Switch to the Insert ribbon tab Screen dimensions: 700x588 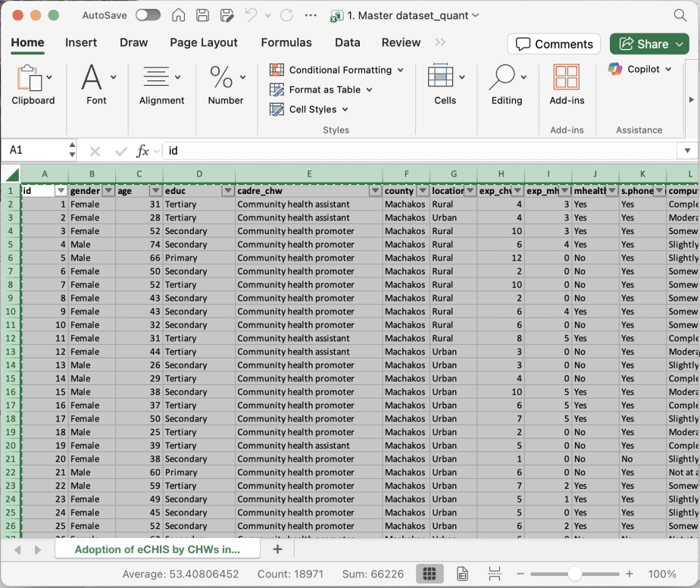coord(81,42)
